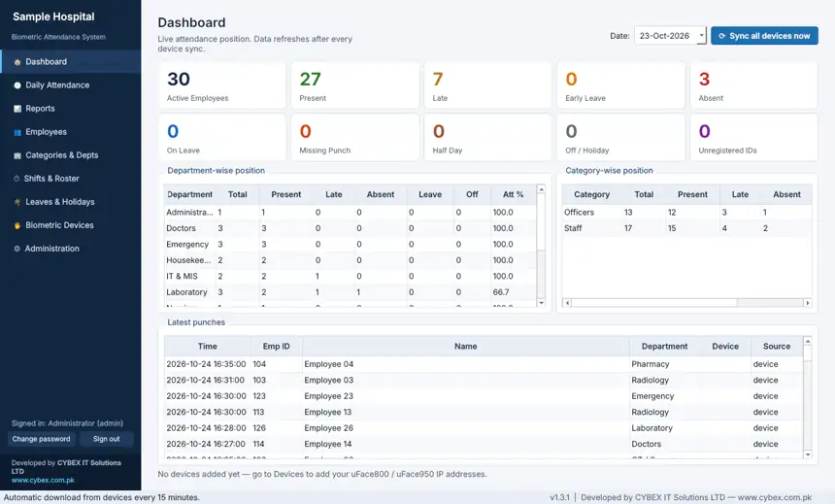
Task: Select the Unregistered IDs card
Action: click(753, 138)
